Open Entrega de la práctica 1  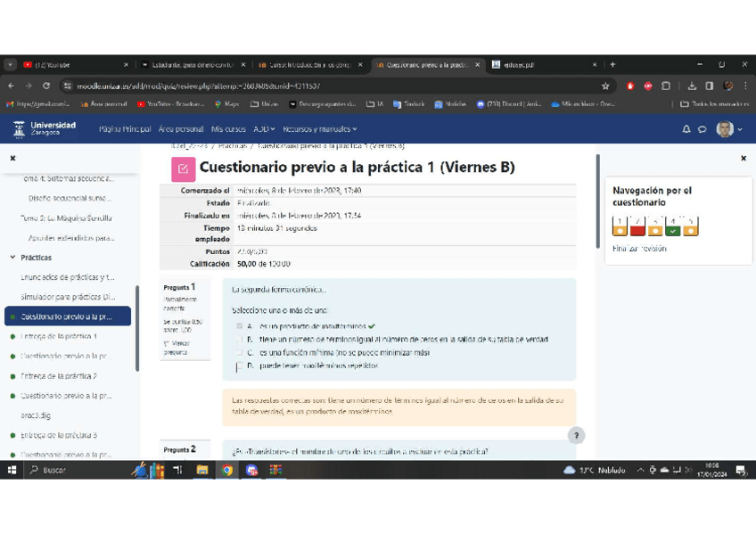58,336
